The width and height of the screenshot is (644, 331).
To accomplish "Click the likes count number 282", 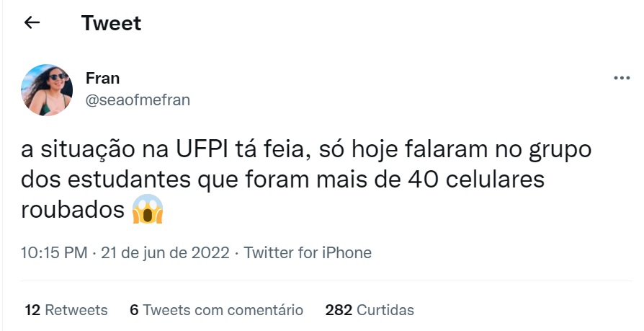I will click(x=339, y=310).
